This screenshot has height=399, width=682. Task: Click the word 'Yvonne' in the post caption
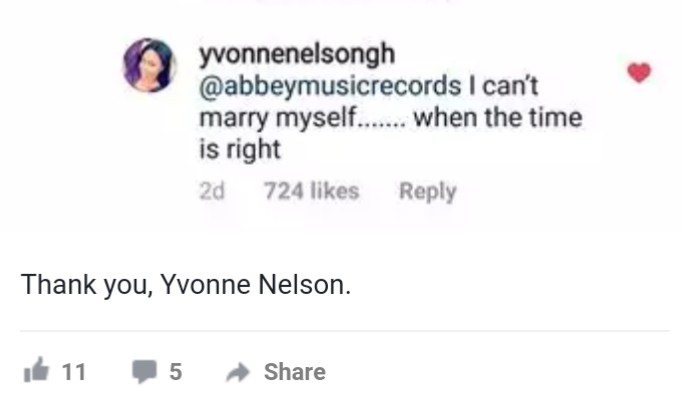click(x=206, y=285)
